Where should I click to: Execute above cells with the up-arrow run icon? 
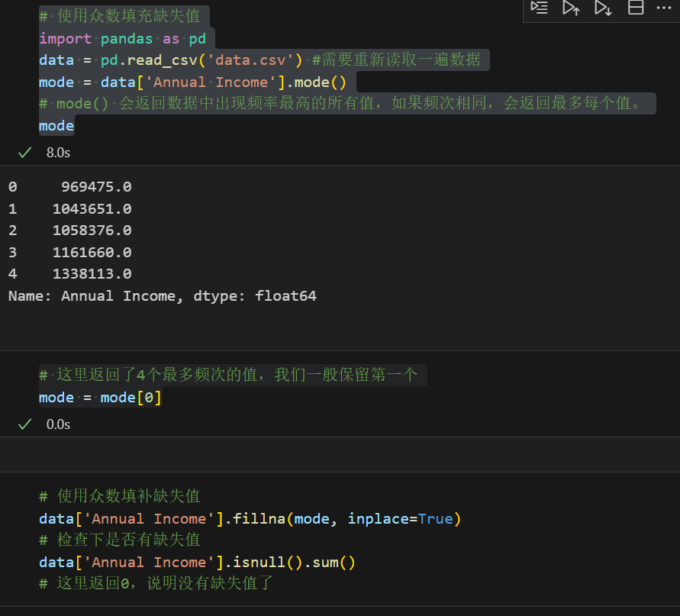571,9
